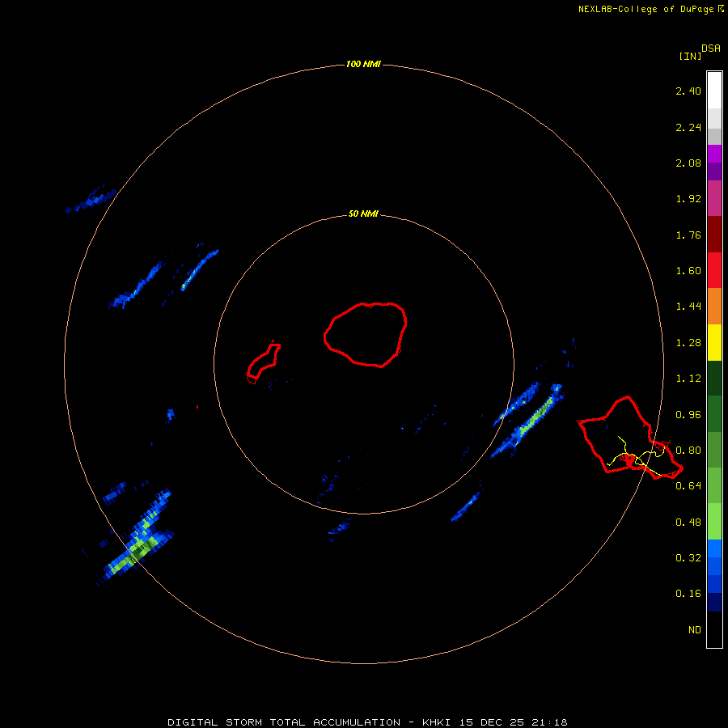Select the 1.44 legend value
The height and width of the screenshot is (728, 728).
[688, 307]
